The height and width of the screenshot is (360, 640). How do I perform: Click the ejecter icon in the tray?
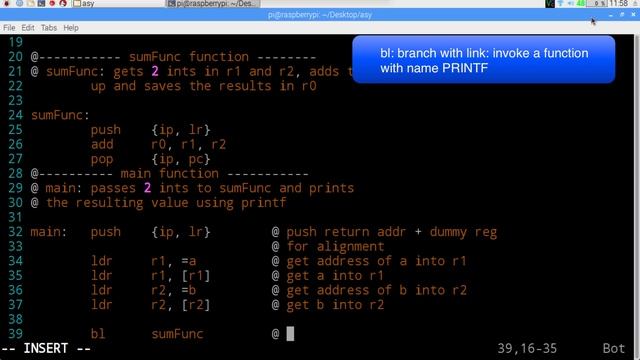point(635,4)
